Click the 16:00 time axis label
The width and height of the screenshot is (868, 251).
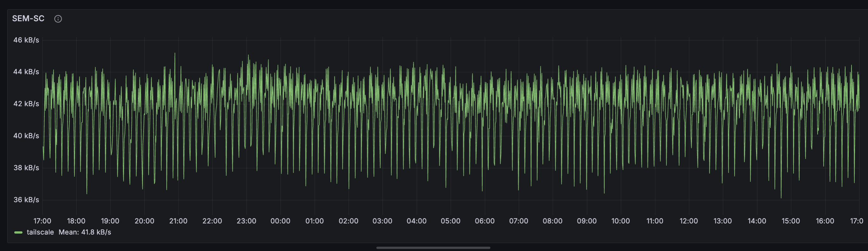point(825,221)
